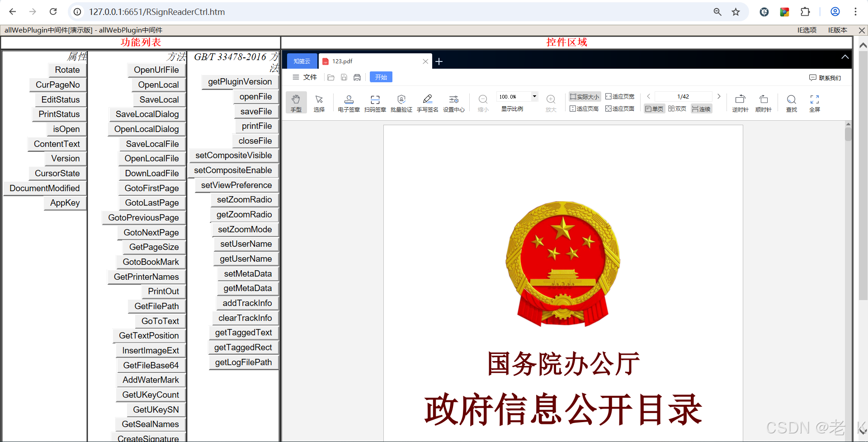Screen dimensions: 868x442
Task: Switch to double page (双页) layout
Action: pos(677,108)
